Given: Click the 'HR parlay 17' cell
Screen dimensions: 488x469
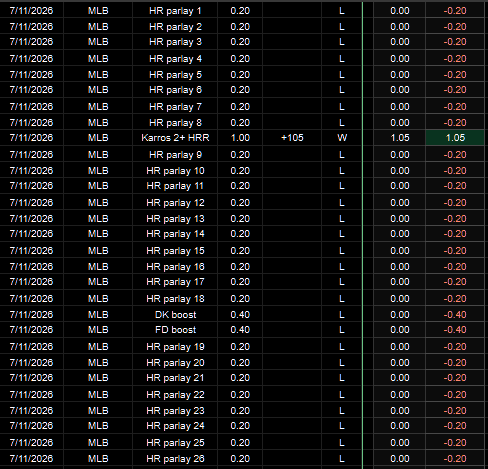Looking at the screenshot, I should point(175,282).
